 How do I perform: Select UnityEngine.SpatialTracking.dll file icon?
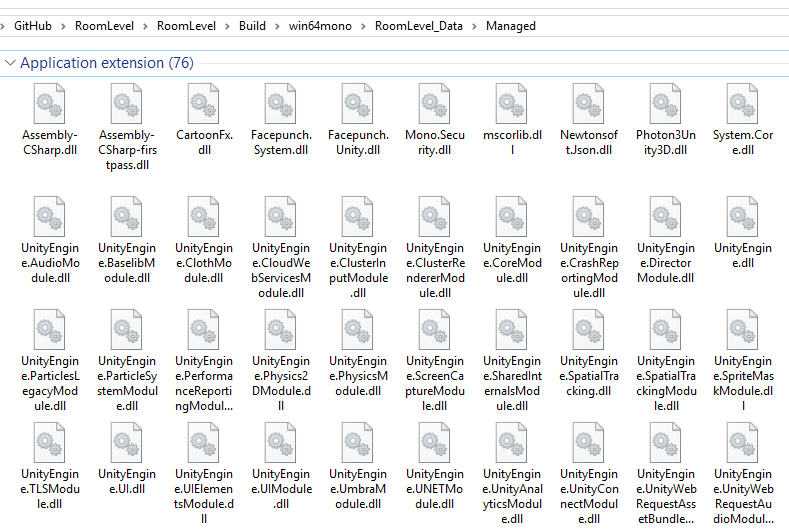pyautogui.click(x=588, y=330)
